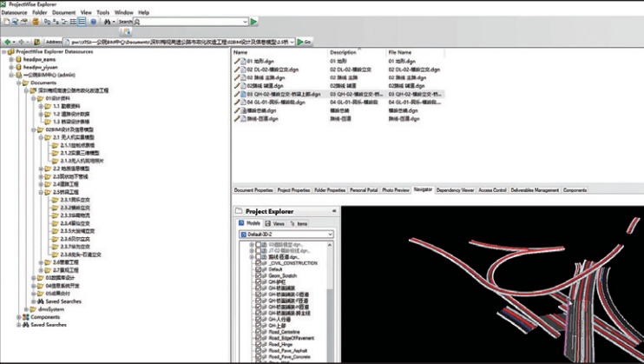
Task: Click the blue help icon in toolbar
Action: coord(93,22)
